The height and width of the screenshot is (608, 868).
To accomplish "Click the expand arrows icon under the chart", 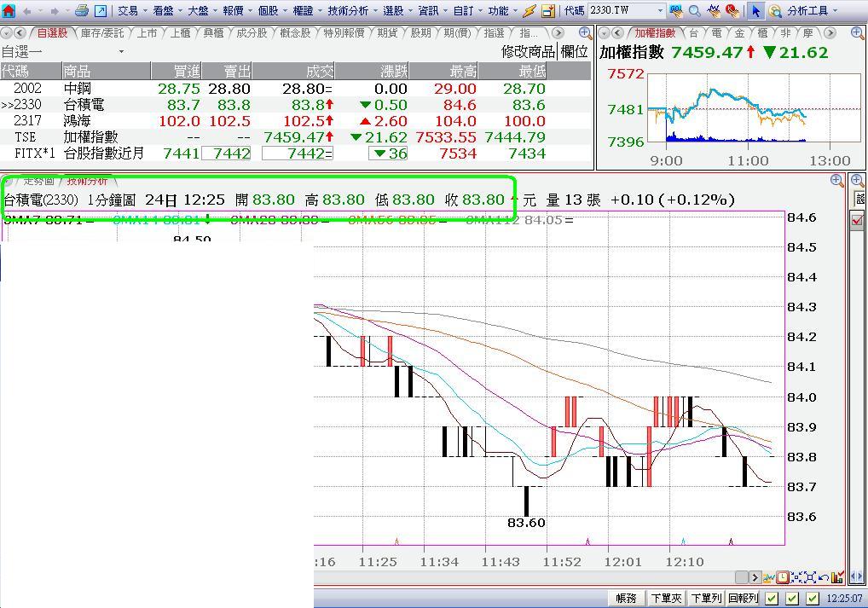I will pyautogui.click(x=810, y=577).
